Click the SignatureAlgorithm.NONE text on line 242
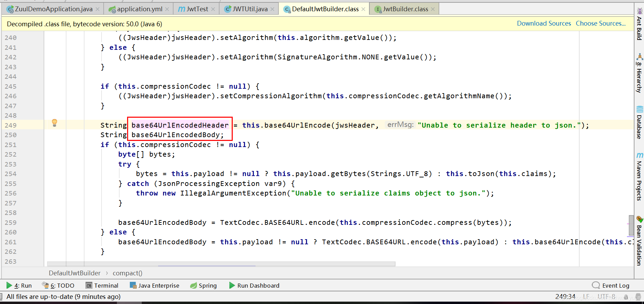 click(328, 57)
